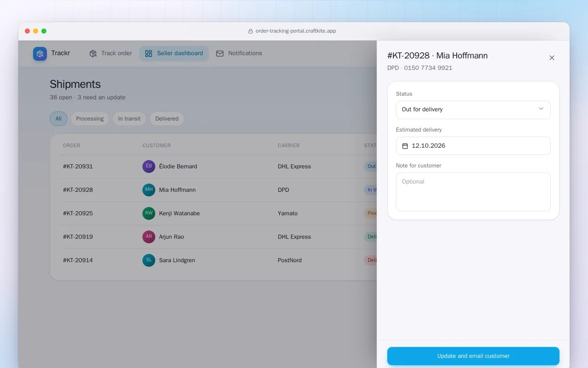Click carrier DPD in shipments table
Image resolution: width=588 pixels, height=368 pixels.
click(283, 190)
